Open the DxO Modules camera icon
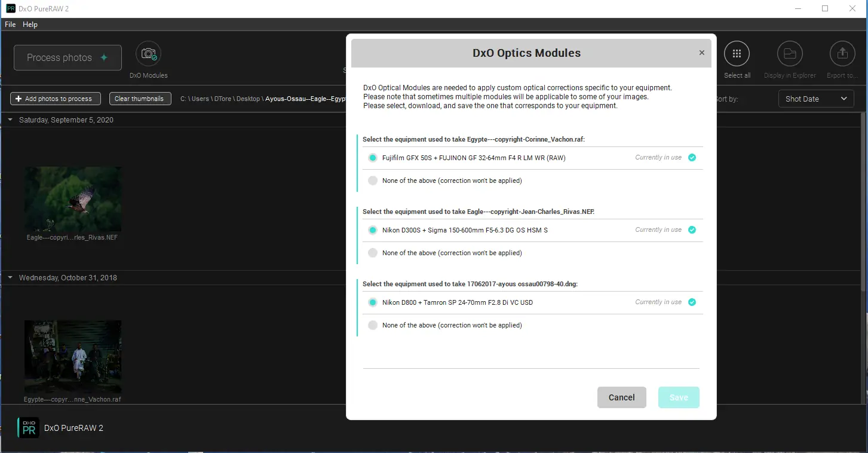This screenshot has width=868, height=453. coord(148,54)
